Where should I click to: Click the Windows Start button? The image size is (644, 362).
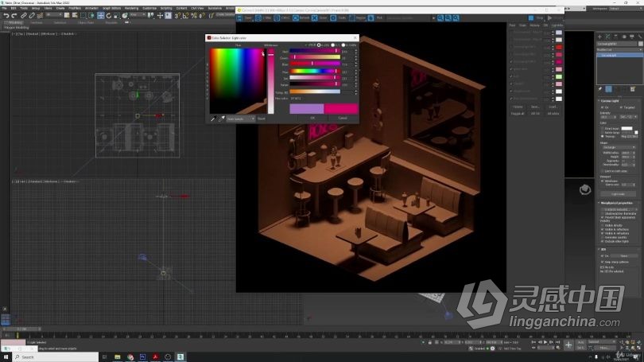tap(6, 357)
